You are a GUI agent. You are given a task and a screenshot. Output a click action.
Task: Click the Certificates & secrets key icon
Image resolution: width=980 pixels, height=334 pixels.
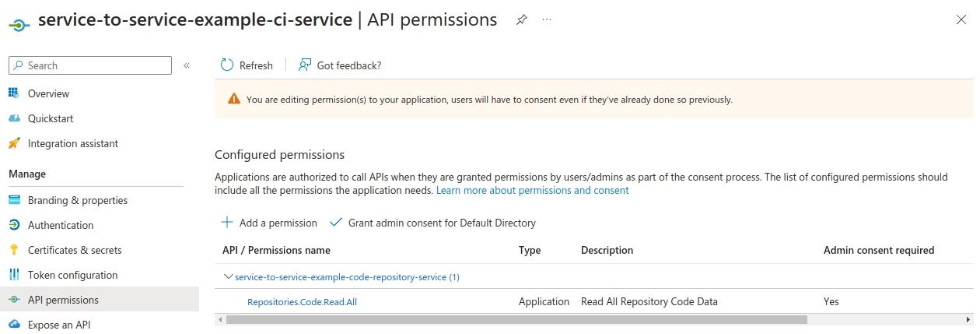[x=14, y=250]
